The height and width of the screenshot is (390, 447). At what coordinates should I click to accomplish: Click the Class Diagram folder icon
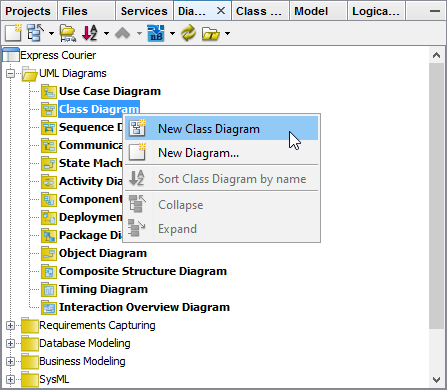pos(49,109)
